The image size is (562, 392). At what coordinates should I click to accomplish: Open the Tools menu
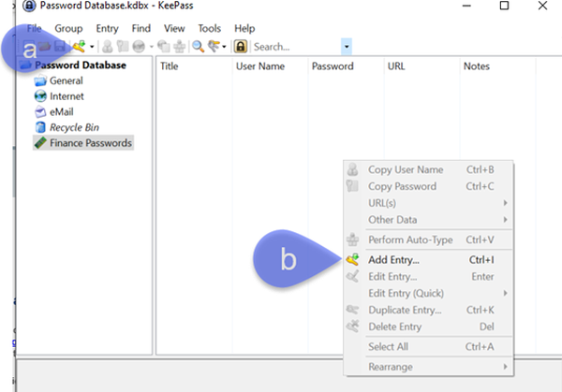pyautogui.click(x=209, y=28)
